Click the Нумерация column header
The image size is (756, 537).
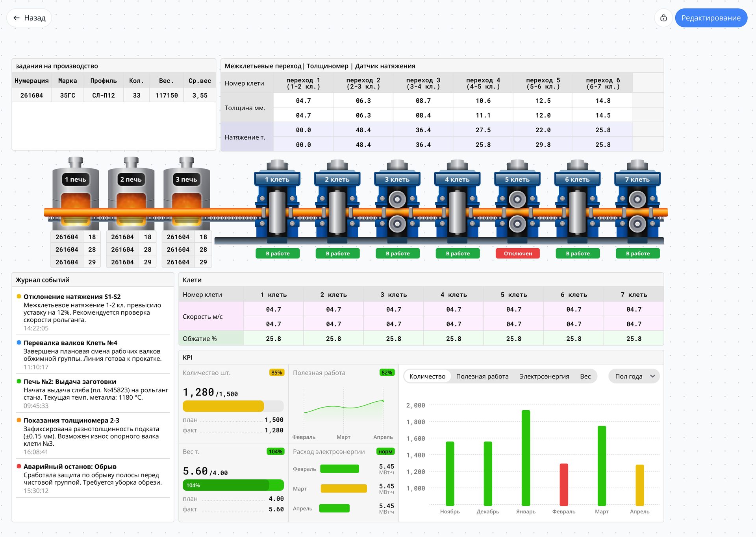click(32, 81)
